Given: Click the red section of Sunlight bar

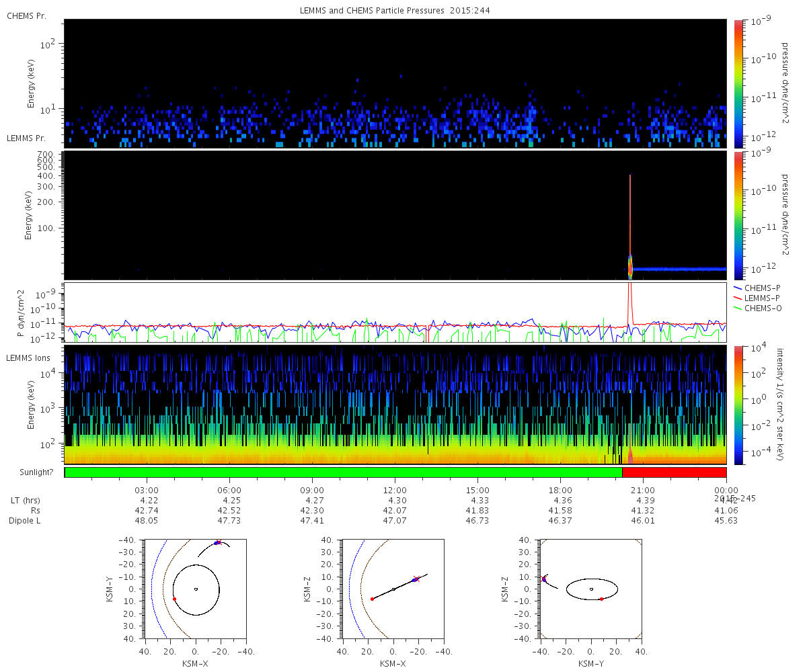Looking at the screenshot, I should click(674, 472).
